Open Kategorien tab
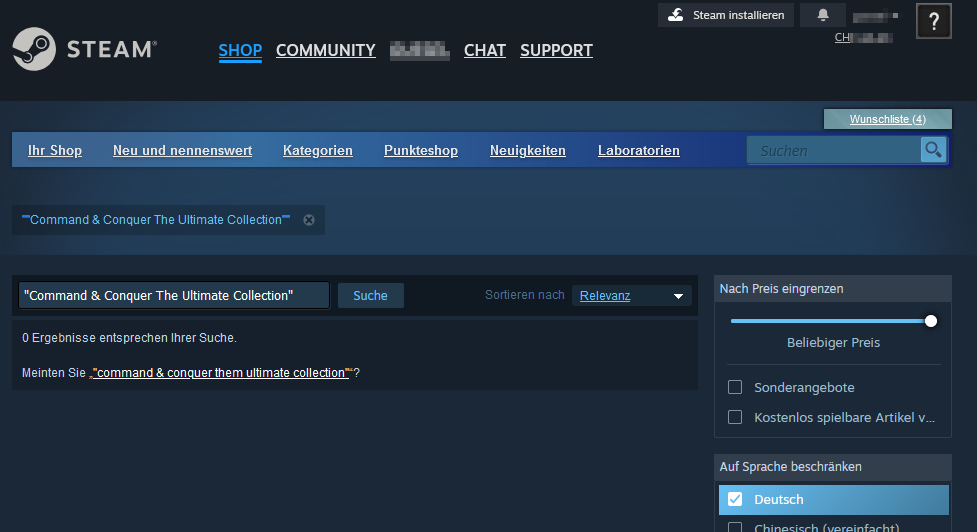The height and width of the screenshot is (532, 977). tap(318, 150)
